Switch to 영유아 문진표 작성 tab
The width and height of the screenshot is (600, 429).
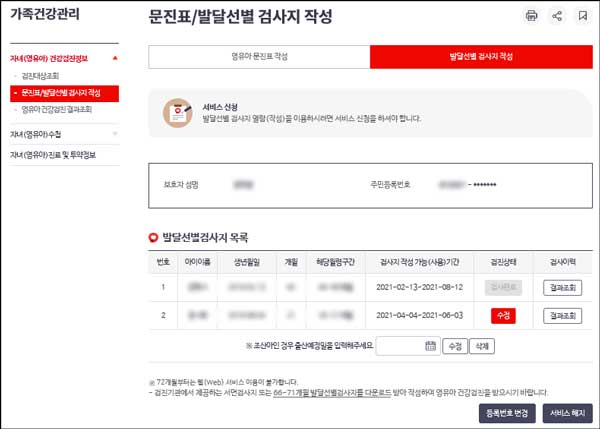click(x=259, y=57)
